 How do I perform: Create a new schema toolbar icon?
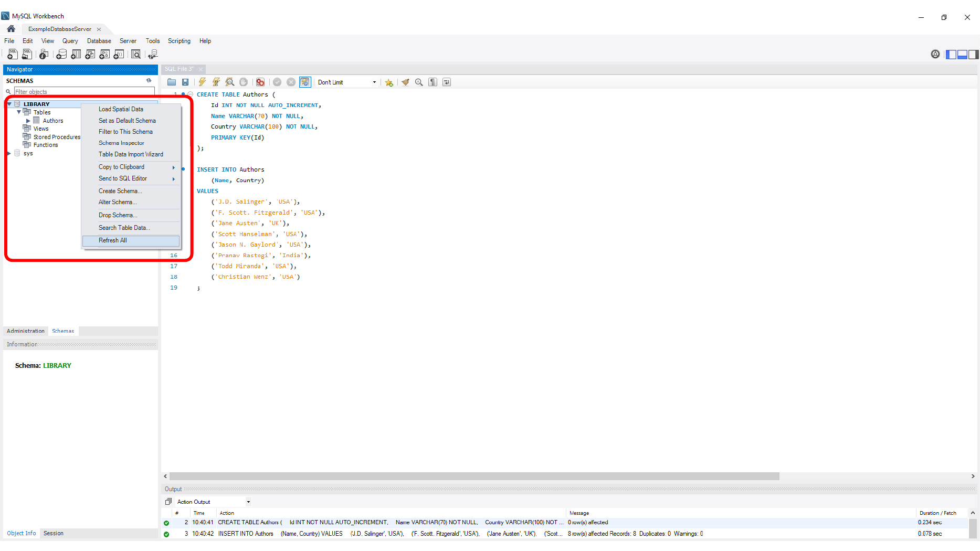point(61,54)
